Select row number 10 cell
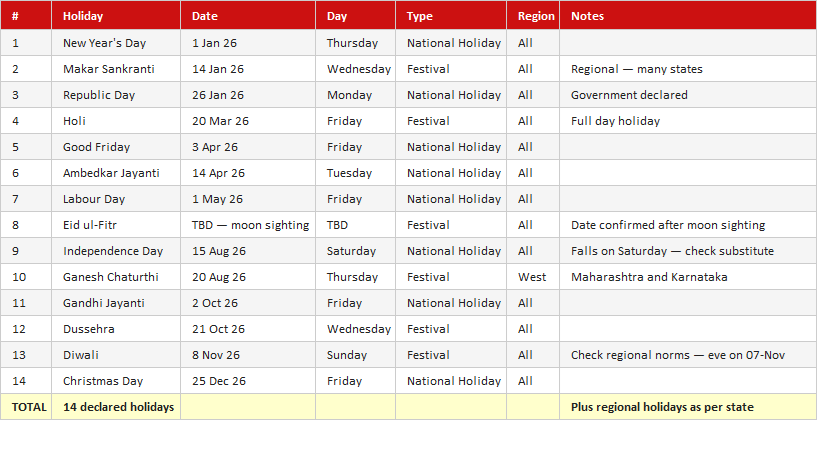The height and width of the screenshot is (472, 817). tap(26, 277)
